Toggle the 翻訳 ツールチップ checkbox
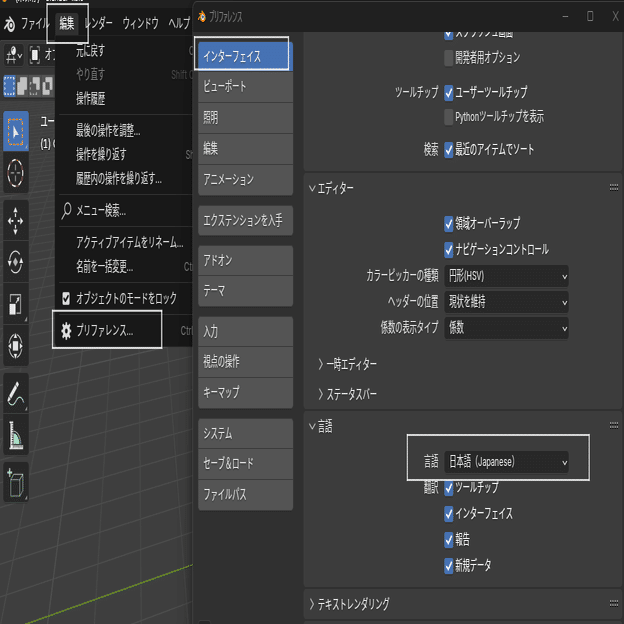 [448, 488]
